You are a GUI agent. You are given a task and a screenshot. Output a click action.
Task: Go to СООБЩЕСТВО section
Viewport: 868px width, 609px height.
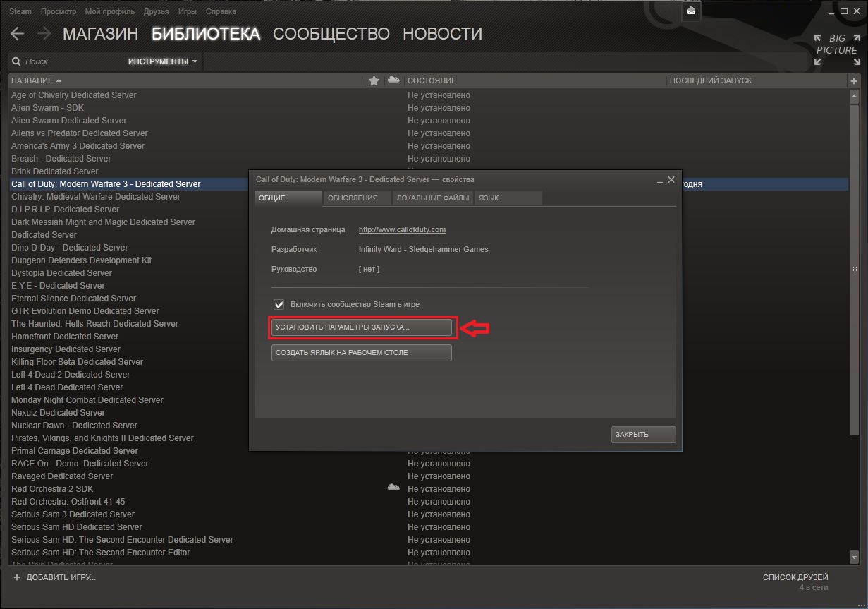331,34
